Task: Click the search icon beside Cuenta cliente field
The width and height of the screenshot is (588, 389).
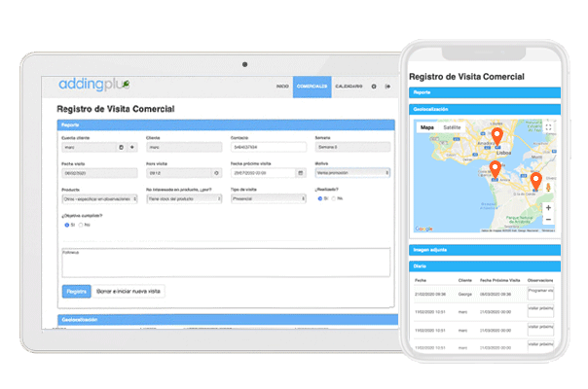Action: (x=121, y=147)
